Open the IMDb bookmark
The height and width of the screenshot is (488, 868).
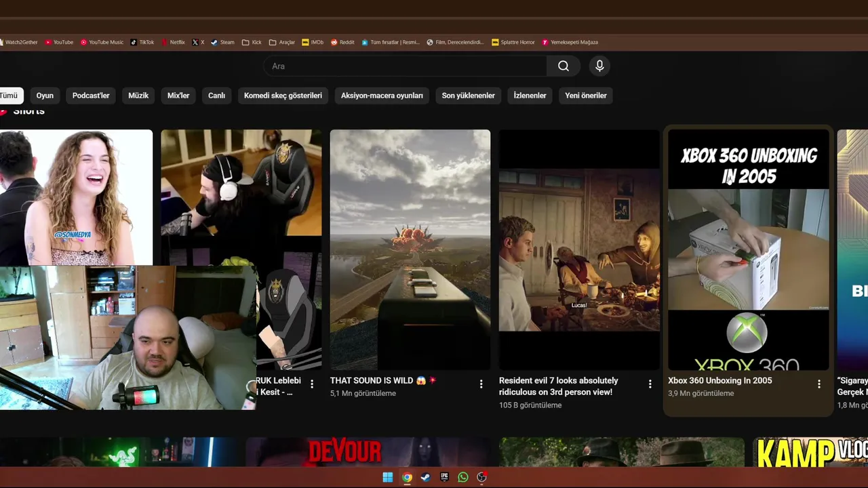[x=313, y=42]
